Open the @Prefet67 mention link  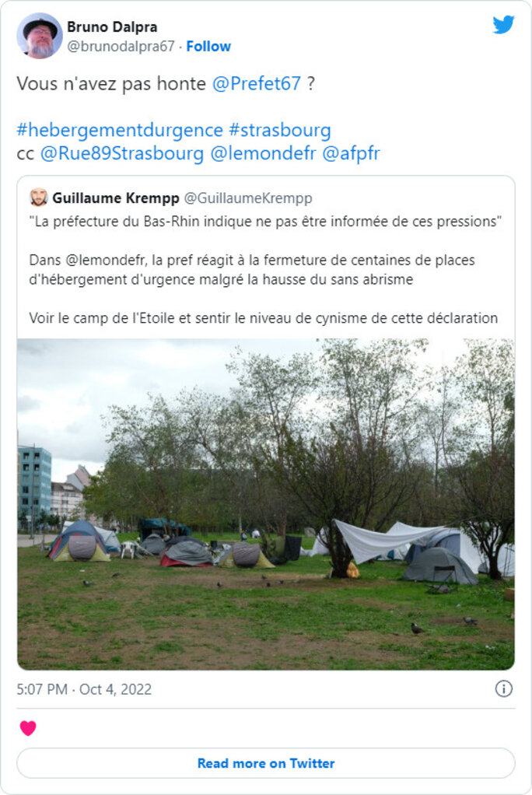pyautogui.click(x=257, y=84)
